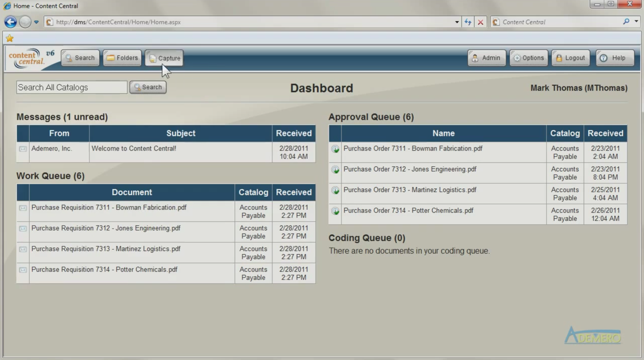This screenshot has height=360, width=644.
Task: Click the Search button beside catalog field
Action: point(148,87)
